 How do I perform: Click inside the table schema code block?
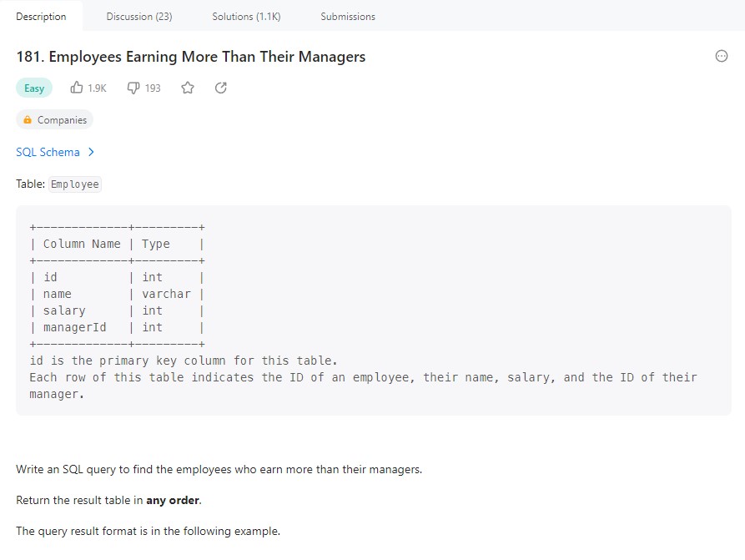pyautogui.click(x=373, y=310)
